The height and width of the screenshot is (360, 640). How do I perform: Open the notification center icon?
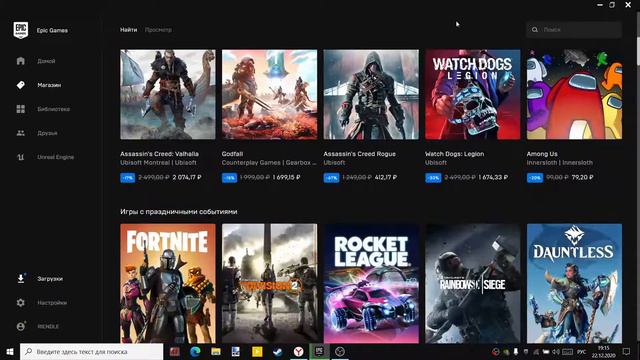[x=626, y=351]
